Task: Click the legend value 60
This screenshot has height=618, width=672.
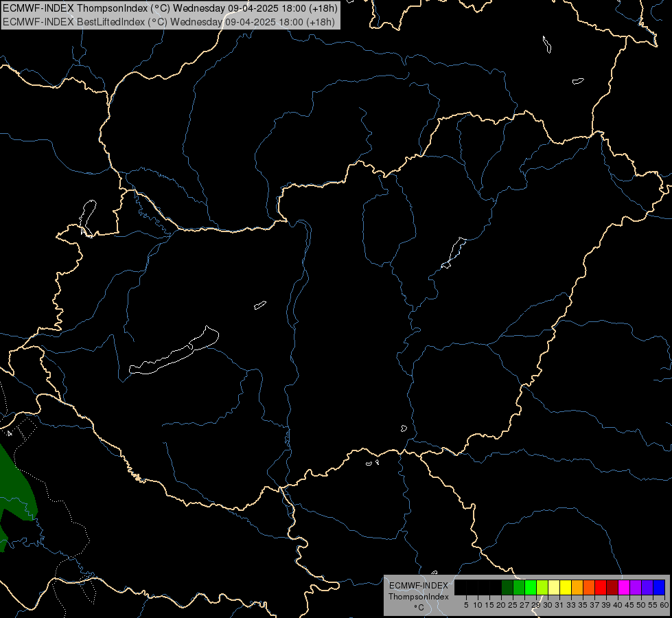Action: coord(664,605)
